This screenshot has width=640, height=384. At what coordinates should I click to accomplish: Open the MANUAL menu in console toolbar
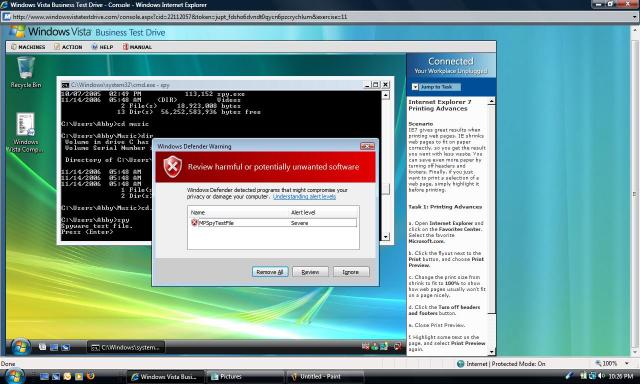(x=137, y=47)
